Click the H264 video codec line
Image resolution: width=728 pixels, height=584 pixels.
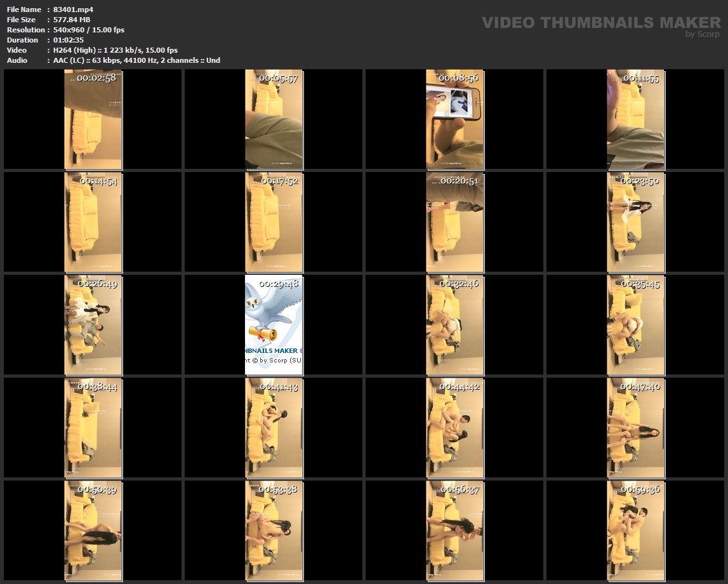pyautogui.click(x=116, y=50)
